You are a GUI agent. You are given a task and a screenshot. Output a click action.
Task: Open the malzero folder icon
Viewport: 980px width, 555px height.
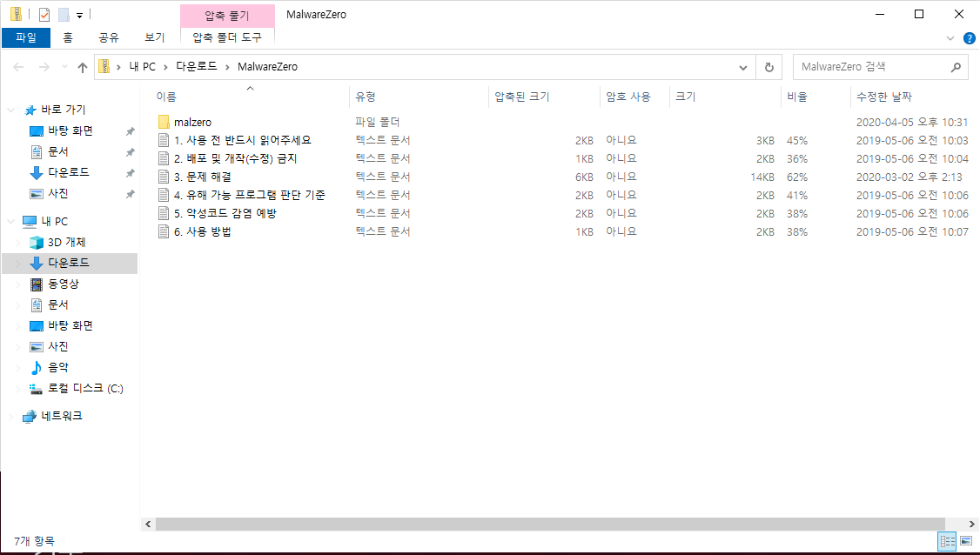click(x=164, y=122)
